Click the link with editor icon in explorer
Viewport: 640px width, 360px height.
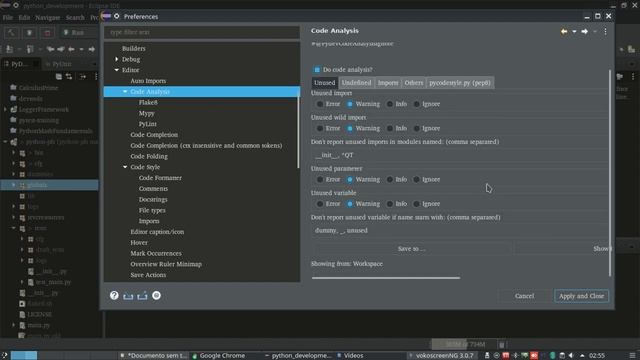(x=69, y=76)
